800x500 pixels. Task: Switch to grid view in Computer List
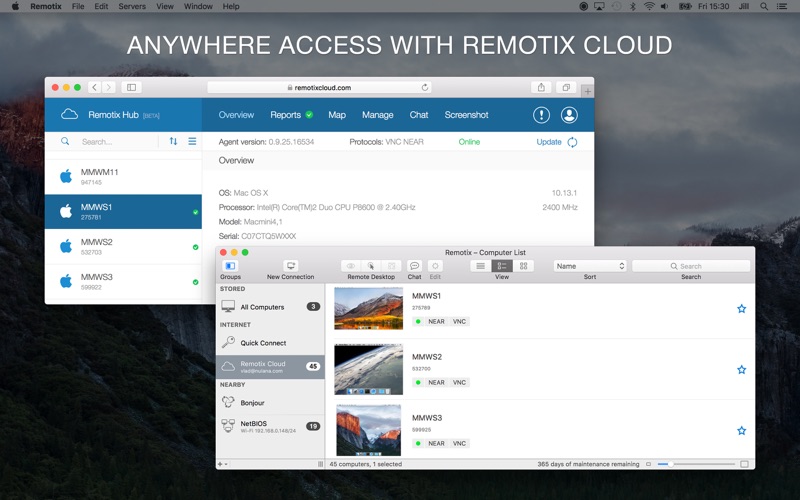(524, 266)
